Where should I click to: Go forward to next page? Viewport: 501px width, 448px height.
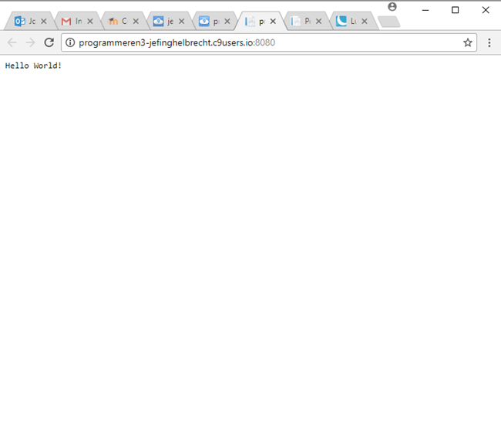(x=30, y=42)
